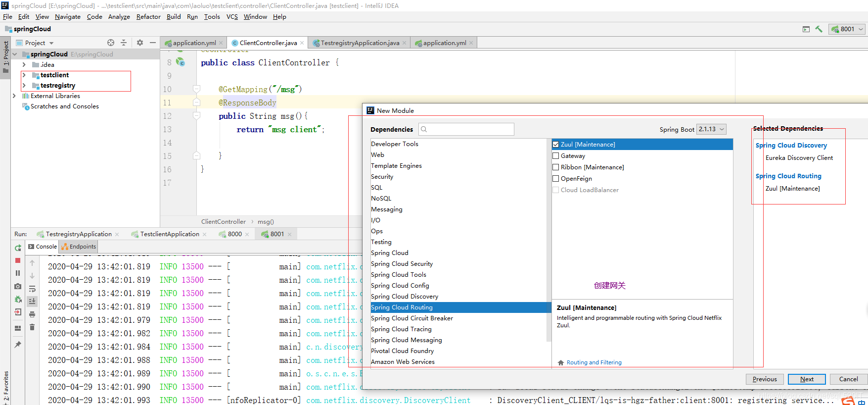Image resolution: width=868 pixels, height=405 pixels.
Task: Switch to ClientController.java editor tab
Action: 268,43
